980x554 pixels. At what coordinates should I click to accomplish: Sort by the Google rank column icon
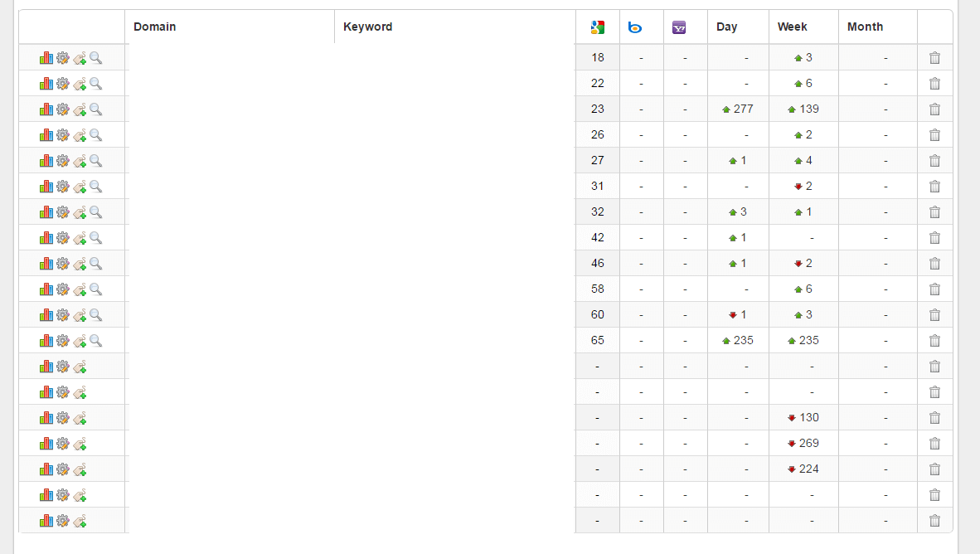point(597,27)
